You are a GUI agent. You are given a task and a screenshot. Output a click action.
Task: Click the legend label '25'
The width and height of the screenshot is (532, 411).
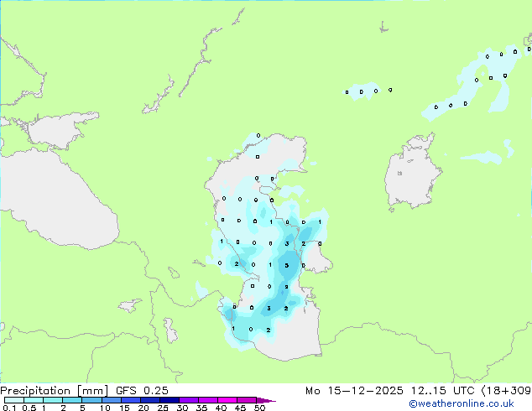coord(163,408)
